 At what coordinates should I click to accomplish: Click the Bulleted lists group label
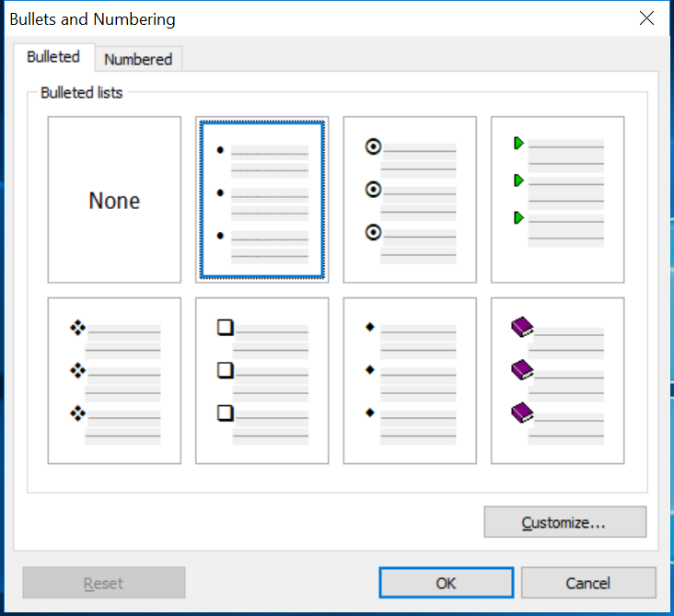(x=82, y=93)
